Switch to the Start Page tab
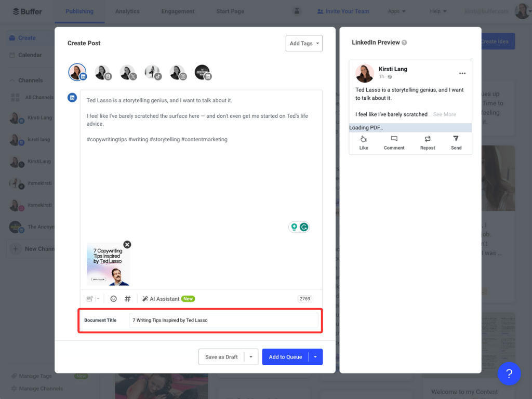The height and width of the screenshot is (399, 532). click(x=230, y=11)
